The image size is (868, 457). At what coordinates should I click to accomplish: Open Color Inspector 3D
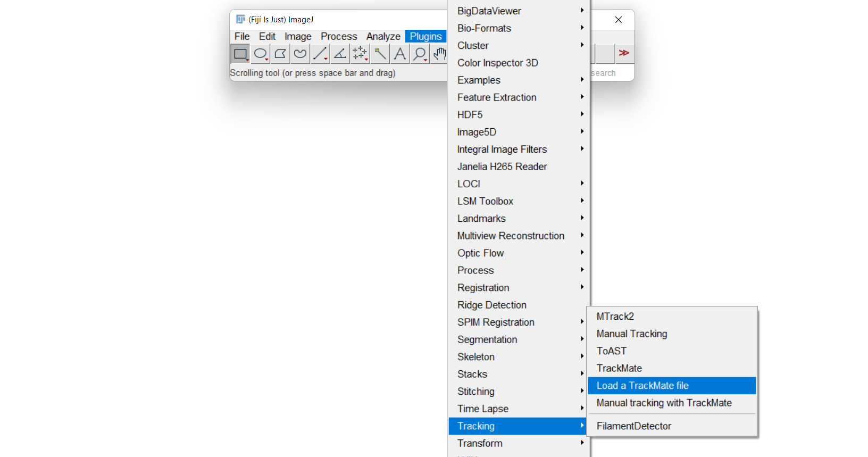(519, 63)
